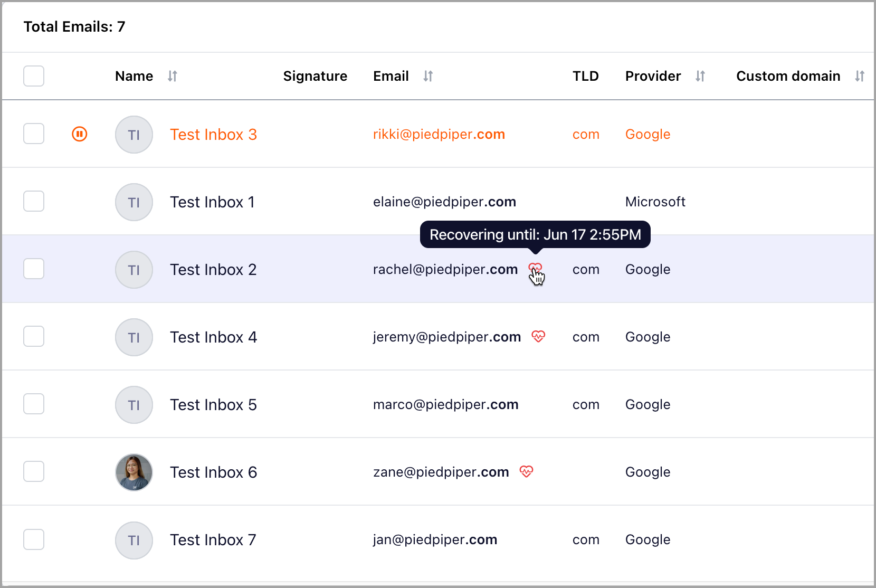Open Test Inbox 6 by its name
Image resolution: width=876 pixels, height=588 pixels.
[x=213, y=472]
